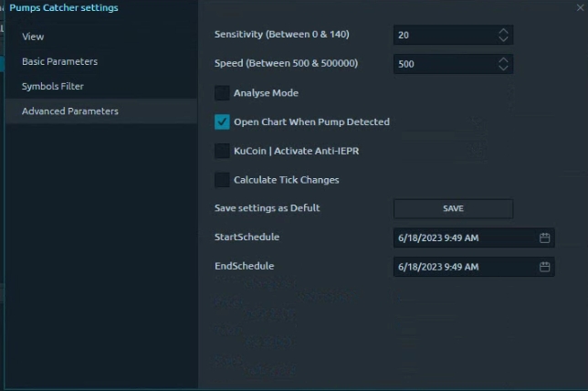
Task: Close the Pumps Catcher settings window
Action: [x=580, y=7]
